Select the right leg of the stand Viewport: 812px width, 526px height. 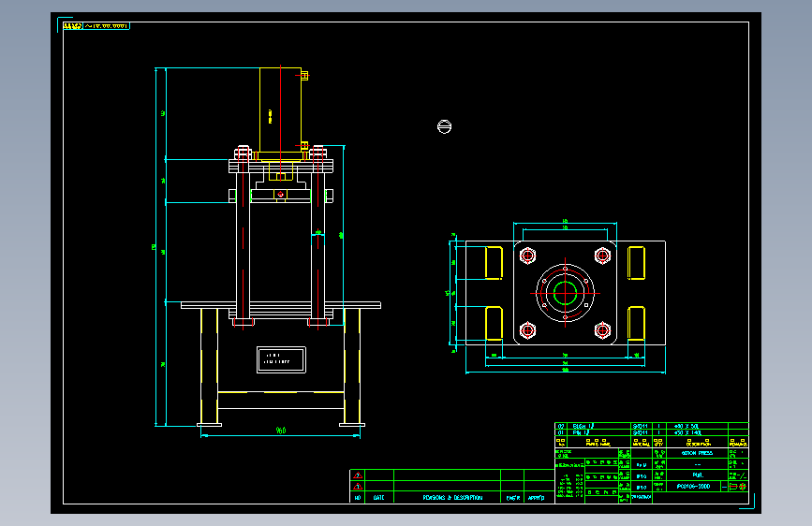pos(352,366)
